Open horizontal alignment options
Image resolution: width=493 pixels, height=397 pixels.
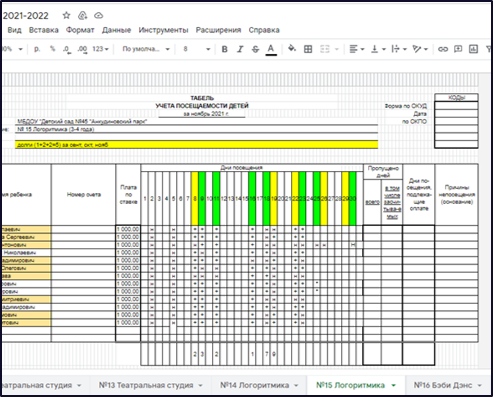[x=356, y=49]
